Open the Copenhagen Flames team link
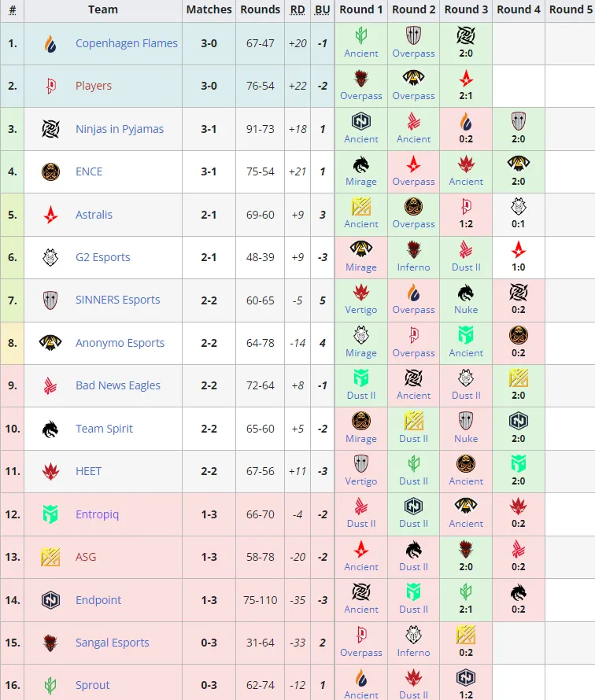The width and height of the screenshot is (595, 700). (127, 43)
